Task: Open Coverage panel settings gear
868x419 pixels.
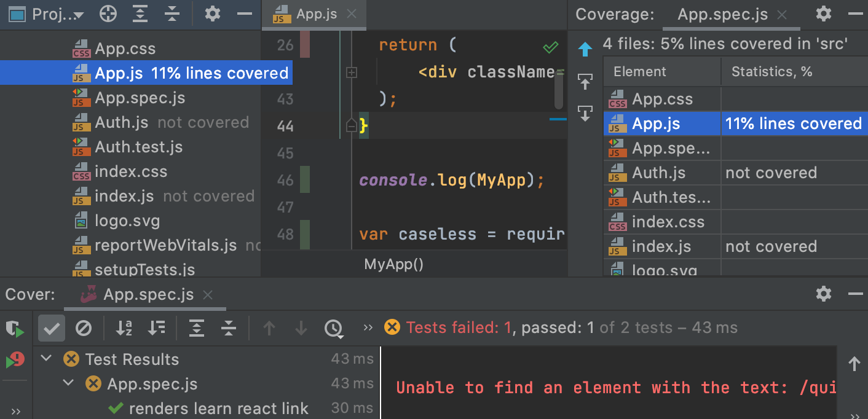Action: [x=824, y=14]
